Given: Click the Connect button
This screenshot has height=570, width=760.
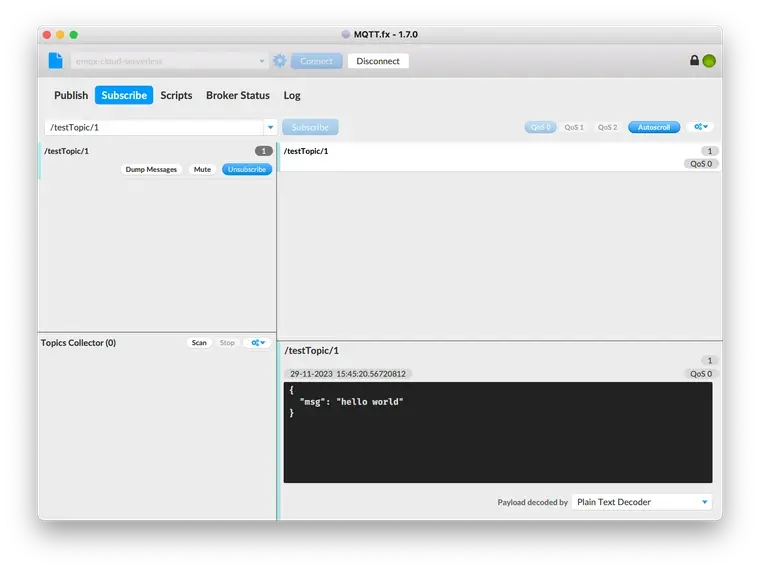Looking at the screenshot, I should tap(317, 61).
